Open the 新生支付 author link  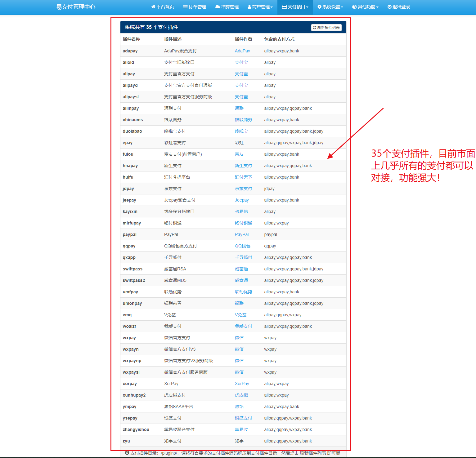[244, 166]
